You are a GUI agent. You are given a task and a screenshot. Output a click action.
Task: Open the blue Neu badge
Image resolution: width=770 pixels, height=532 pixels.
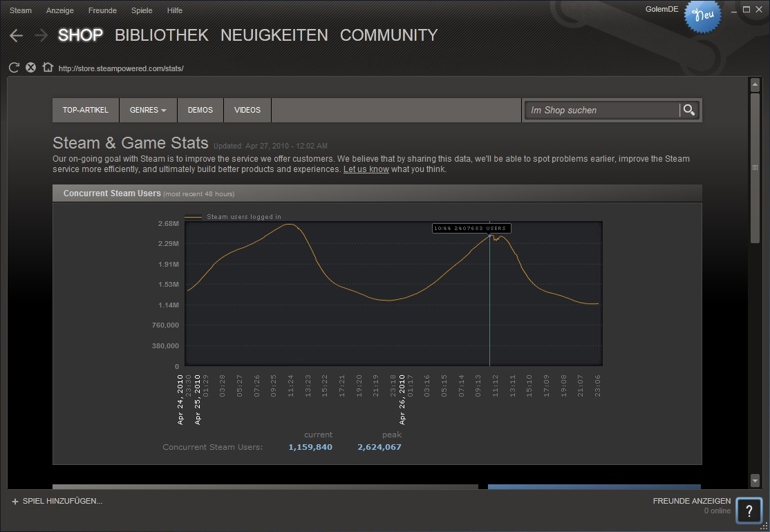pos(703,16)
